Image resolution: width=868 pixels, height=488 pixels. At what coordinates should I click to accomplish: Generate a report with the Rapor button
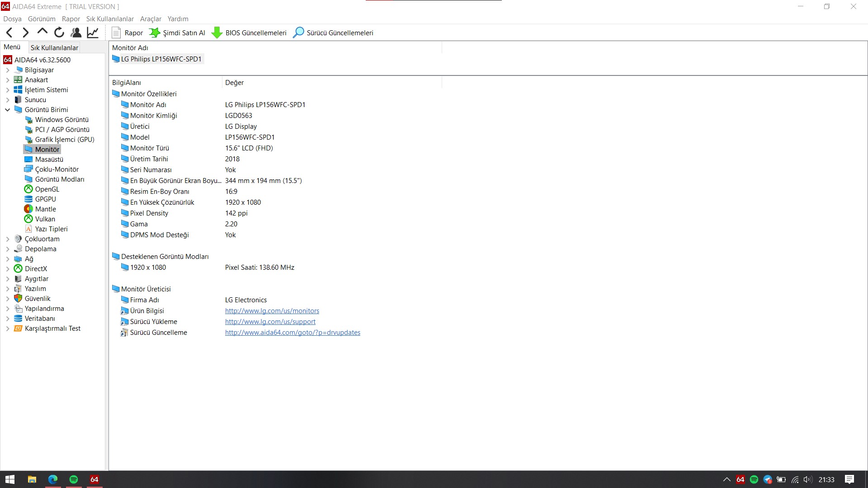pos(127,33)
